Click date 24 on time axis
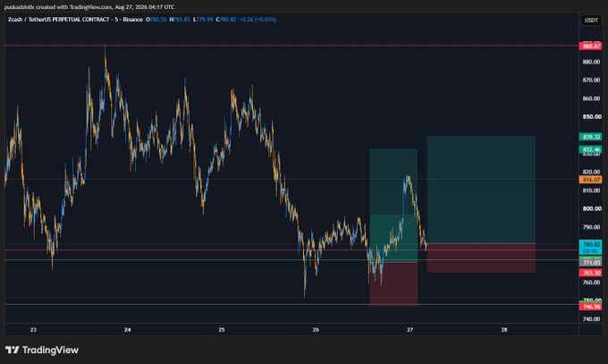 128,330
